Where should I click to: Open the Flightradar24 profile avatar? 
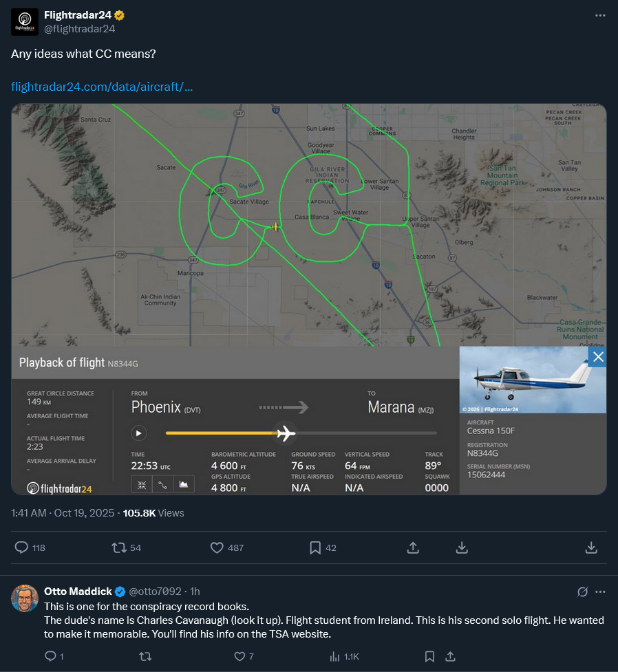point(25,22)
